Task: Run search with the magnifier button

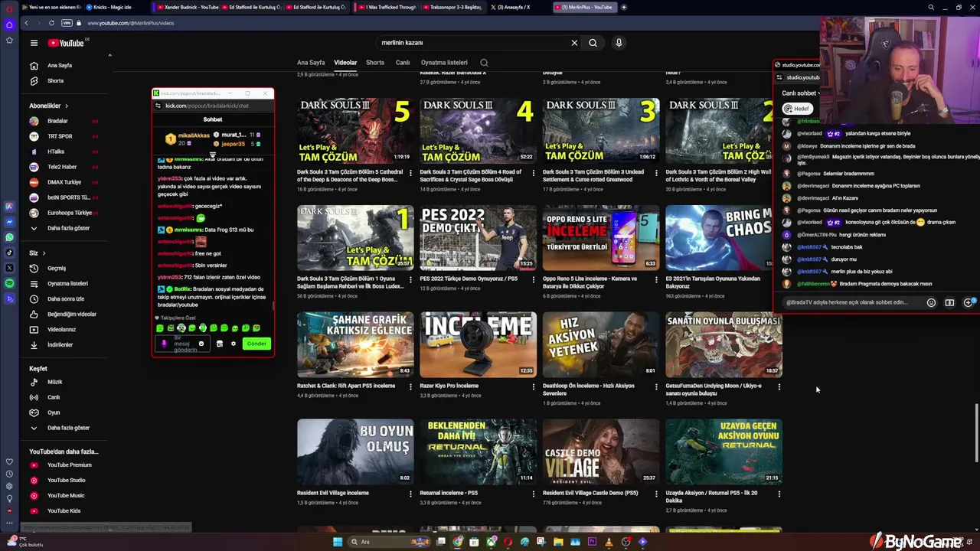Action: point(593,43)
